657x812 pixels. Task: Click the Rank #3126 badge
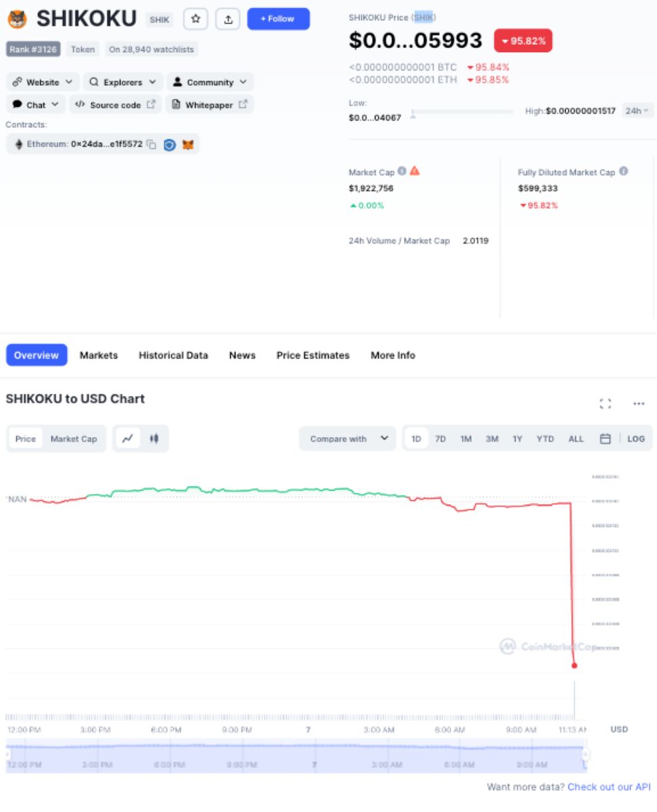point(33,49)
